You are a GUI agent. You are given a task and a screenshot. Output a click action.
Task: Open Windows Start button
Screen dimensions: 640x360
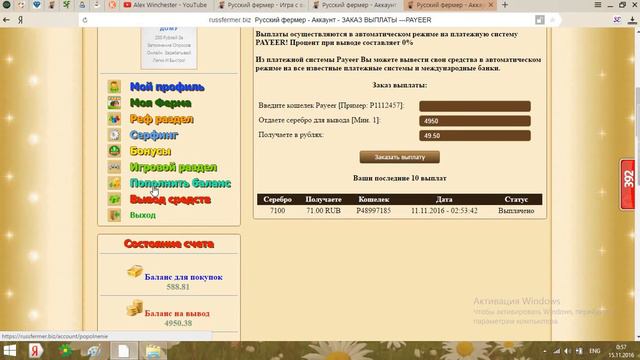coord(10,351)
